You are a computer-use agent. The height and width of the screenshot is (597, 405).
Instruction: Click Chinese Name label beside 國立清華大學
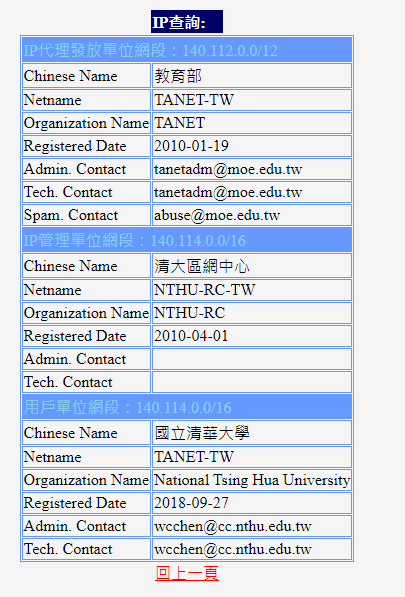point(70,433)
